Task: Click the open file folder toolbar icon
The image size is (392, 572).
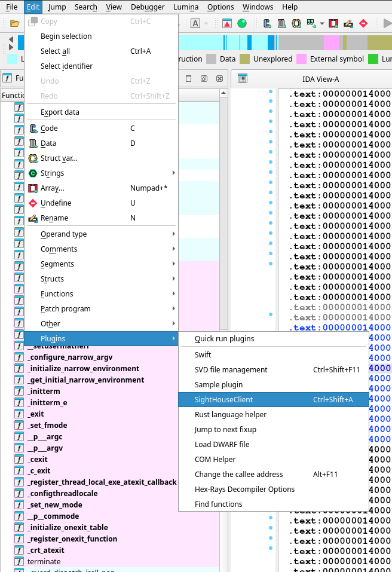Action: coord(14,24)
